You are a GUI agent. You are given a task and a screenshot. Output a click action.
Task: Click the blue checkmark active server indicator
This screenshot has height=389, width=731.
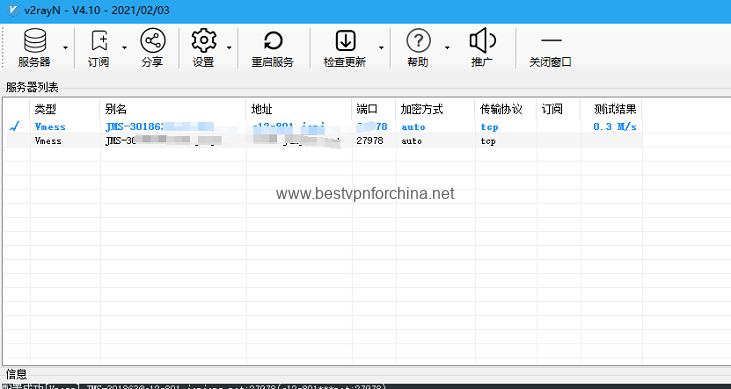pos(15,126)
